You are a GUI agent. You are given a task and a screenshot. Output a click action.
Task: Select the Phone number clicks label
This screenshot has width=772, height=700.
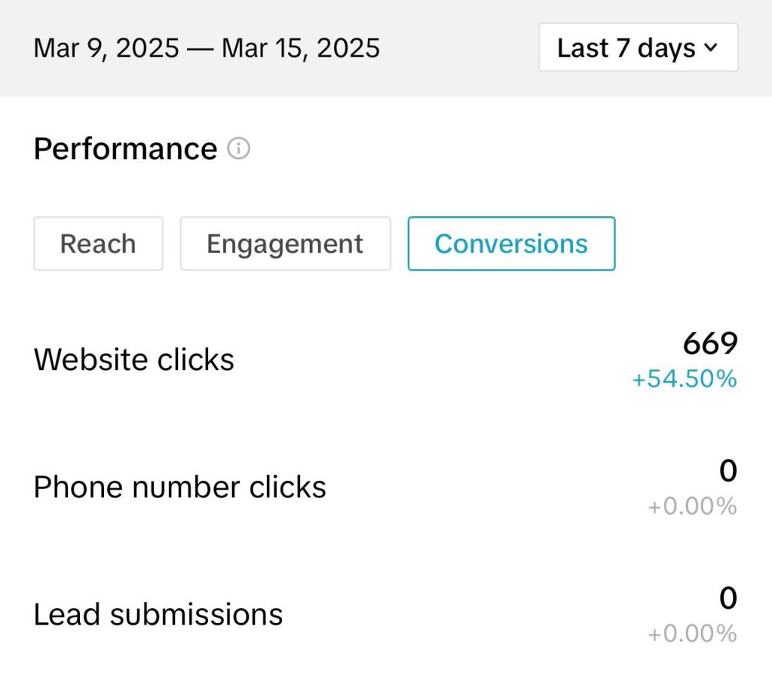(x=180, y=488)
